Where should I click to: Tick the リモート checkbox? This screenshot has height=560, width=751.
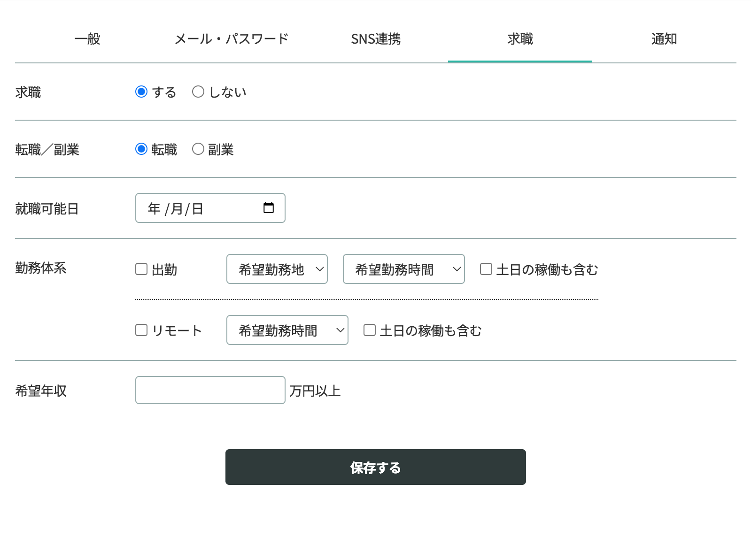pyautogui.click(x=141, y=330)
